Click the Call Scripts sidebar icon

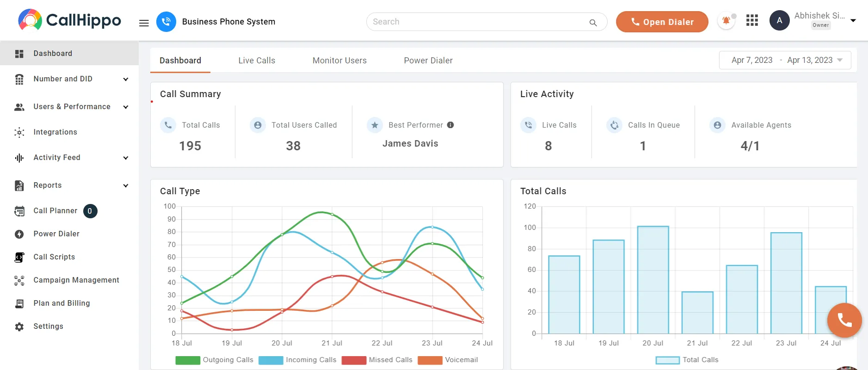(19, 257)
